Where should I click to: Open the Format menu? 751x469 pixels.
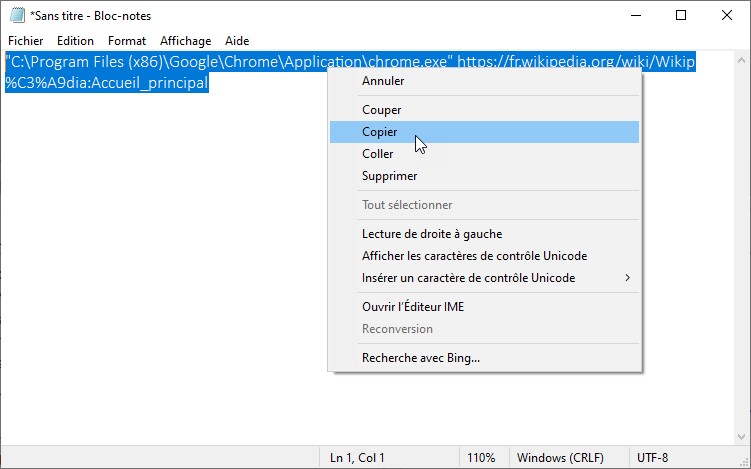point(127,41)
